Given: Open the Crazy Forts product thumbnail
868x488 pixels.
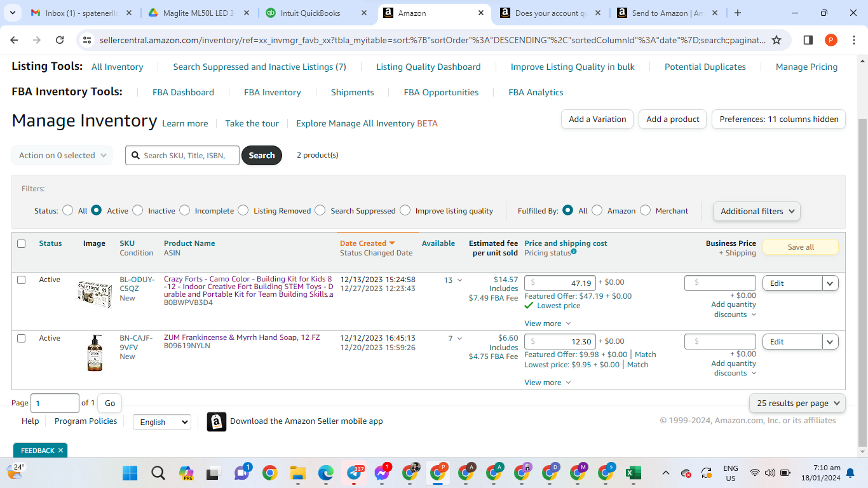Looking at the screenshot, I should click(95, 294).
